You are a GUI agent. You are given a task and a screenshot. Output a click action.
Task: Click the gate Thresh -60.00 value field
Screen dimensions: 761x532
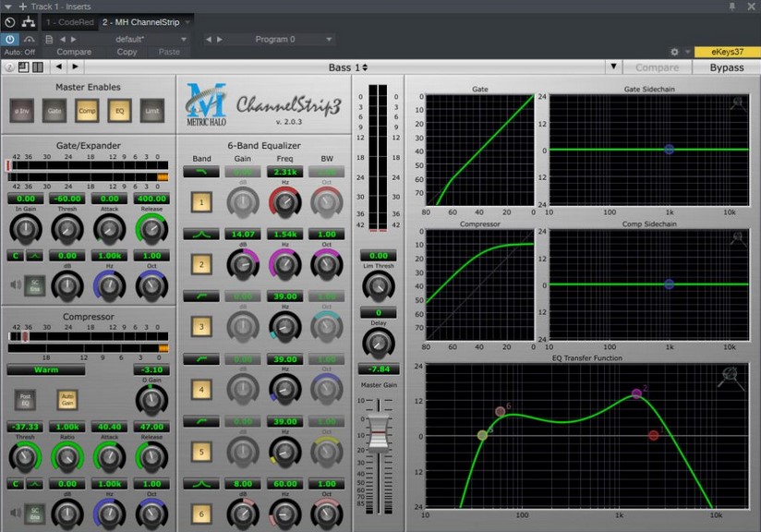tap(67, 199)
